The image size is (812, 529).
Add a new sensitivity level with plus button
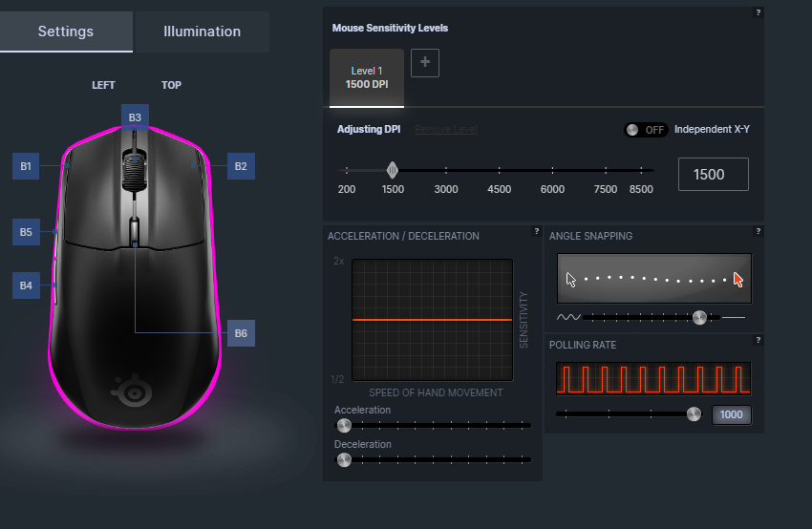click(x=425, y=63)
